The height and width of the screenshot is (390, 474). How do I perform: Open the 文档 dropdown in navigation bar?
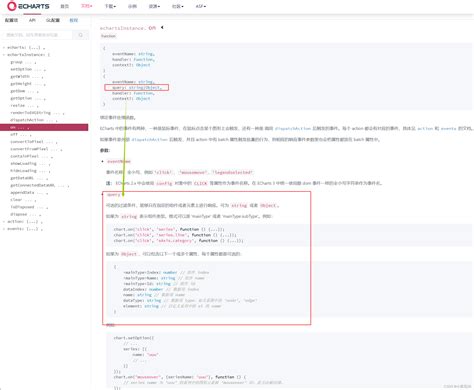87,6
